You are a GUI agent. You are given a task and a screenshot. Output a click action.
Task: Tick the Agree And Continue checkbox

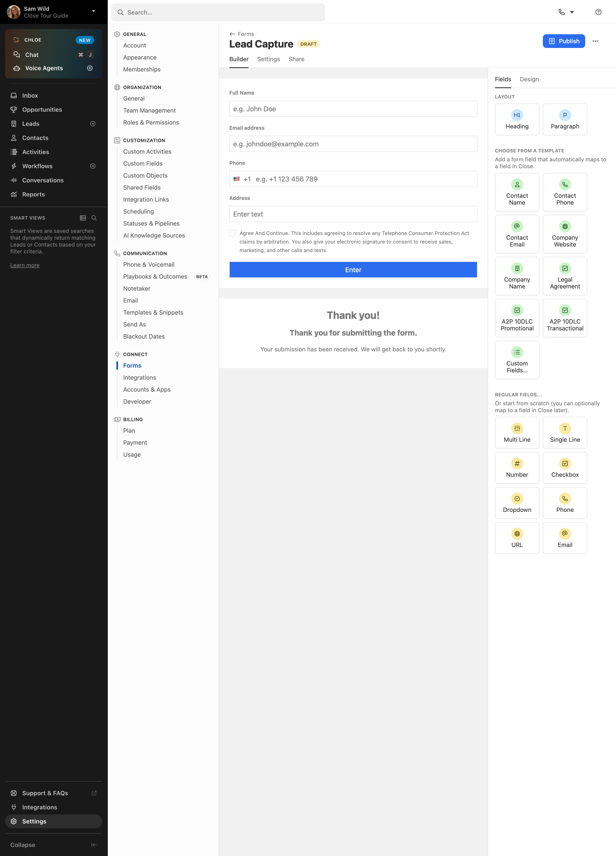(233, 233)
